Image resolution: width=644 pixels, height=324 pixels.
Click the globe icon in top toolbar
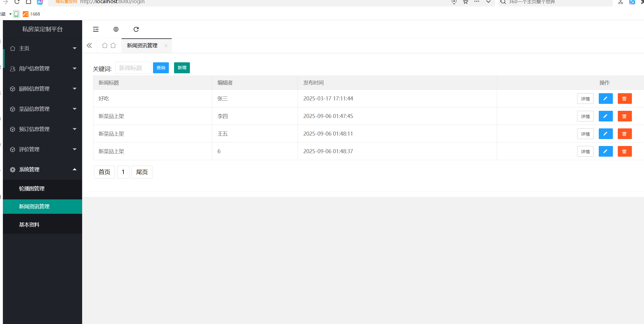pos(116,29)
